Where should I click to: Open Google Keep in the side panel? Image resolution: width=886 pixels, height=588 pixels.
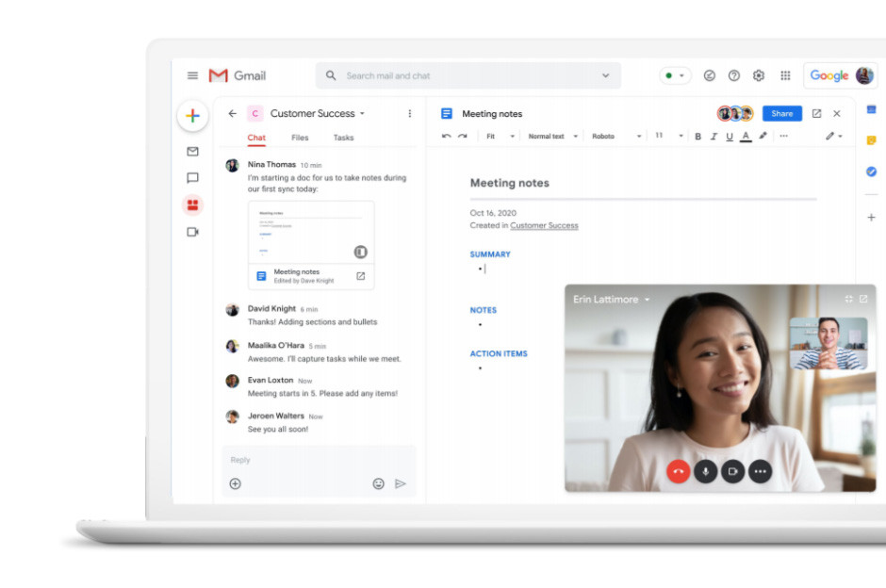click(871, 139)
